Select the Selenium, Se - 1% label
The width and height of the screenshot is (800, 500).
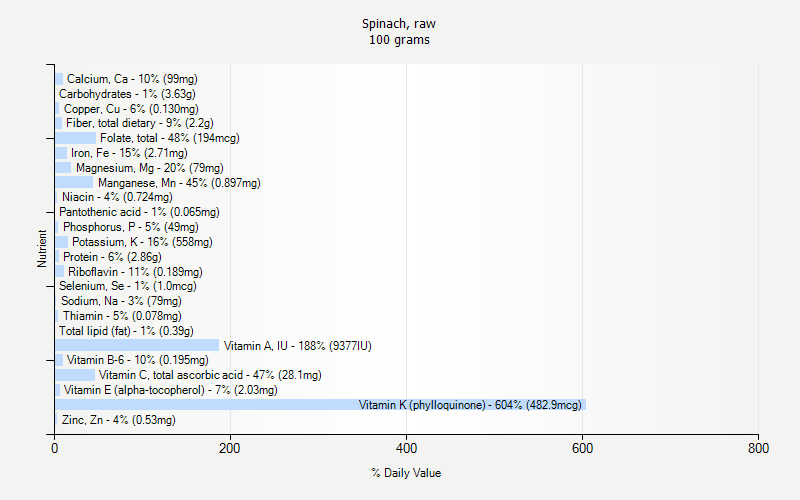click(x=128, y=286)
